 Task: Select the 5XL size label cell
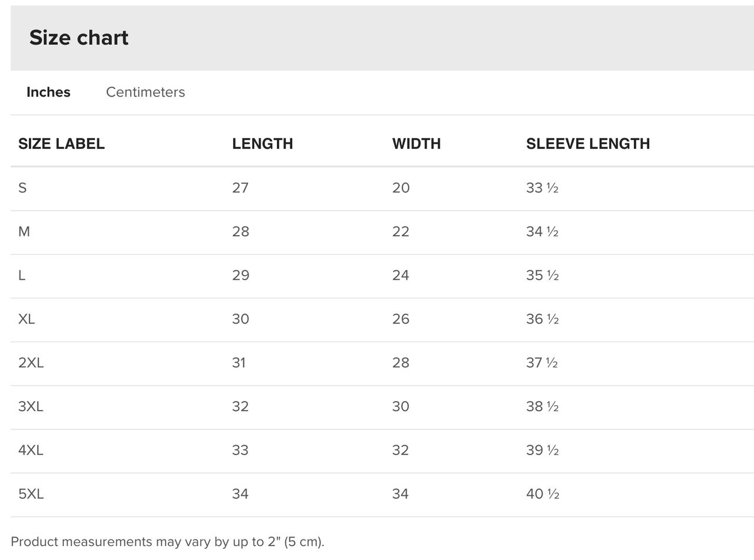(31, 493)
